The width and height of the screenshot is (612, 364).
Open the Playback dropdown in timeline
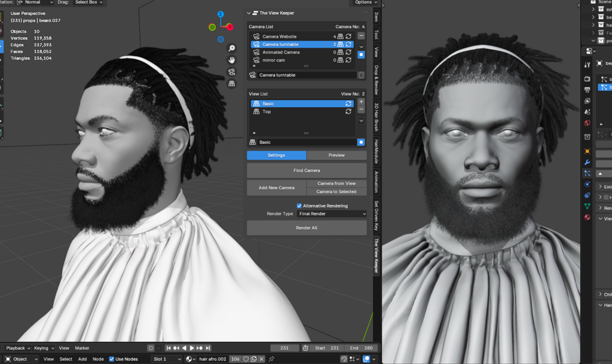[x=19, y=348]
